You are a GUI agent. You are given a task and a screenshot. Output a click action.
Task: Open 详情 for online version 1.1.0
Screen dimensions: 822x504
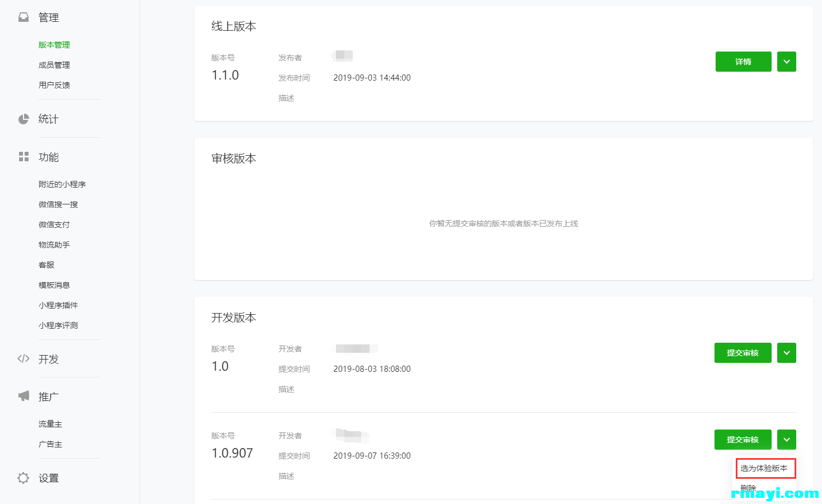pyautogui.click(x=744, y=62)
